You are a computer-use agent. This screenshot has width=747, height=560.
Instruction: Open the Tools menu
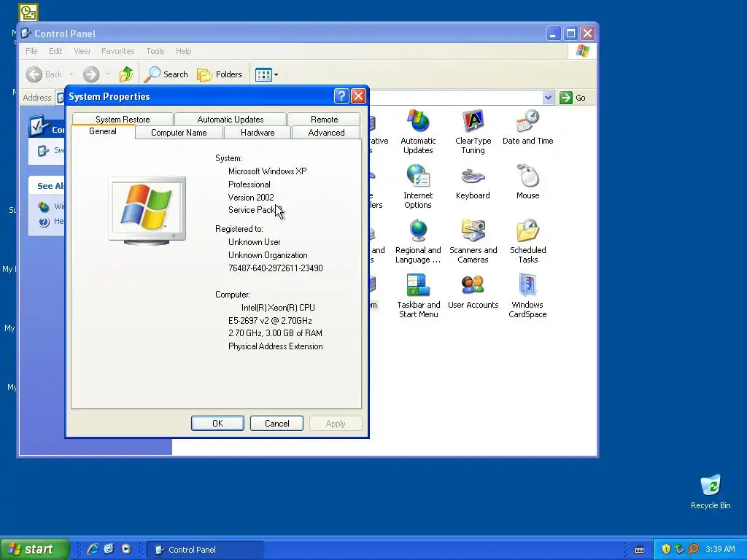(155, 51)
